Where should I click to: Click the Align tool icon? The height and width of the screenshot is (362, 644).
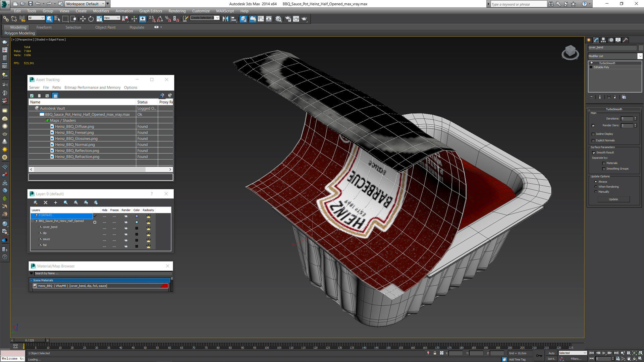(x=234, y=19)
